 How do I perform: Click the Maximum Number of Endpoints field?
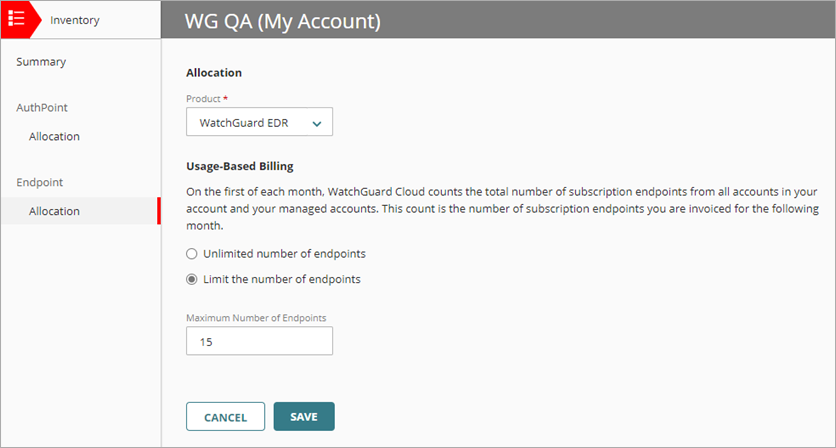[x=259, y=341]
